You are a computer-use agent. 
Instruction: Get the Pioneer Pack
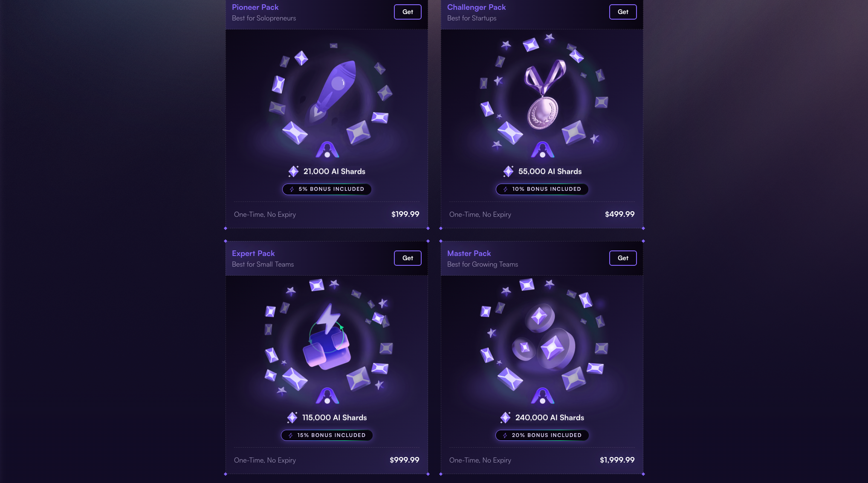point(408,12)
